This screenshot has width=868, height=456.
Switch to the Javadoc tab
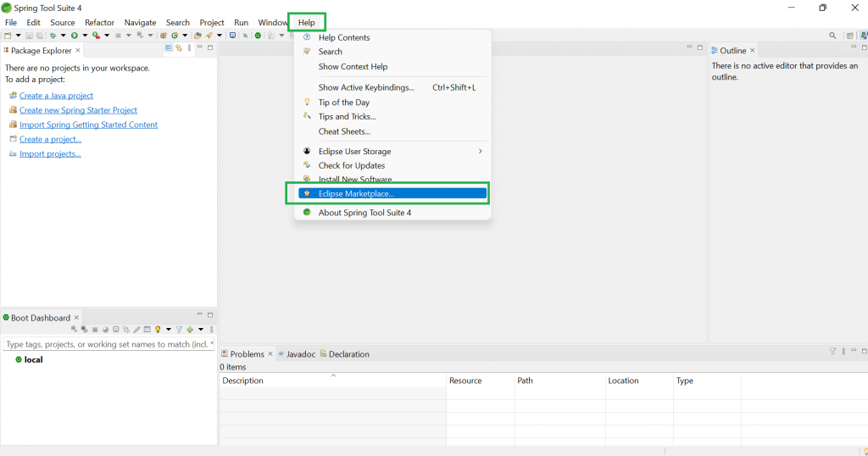click(x=297, y=354)
